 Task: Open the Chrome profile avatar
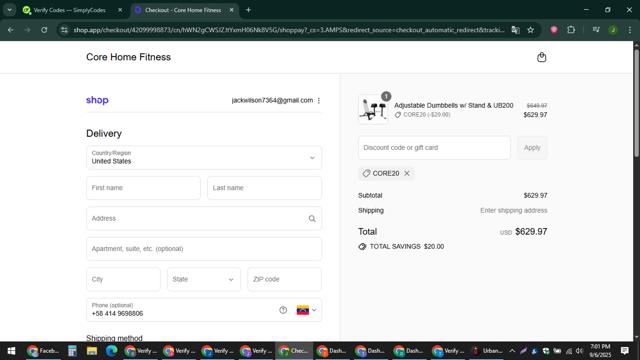[x=613, y=30]
